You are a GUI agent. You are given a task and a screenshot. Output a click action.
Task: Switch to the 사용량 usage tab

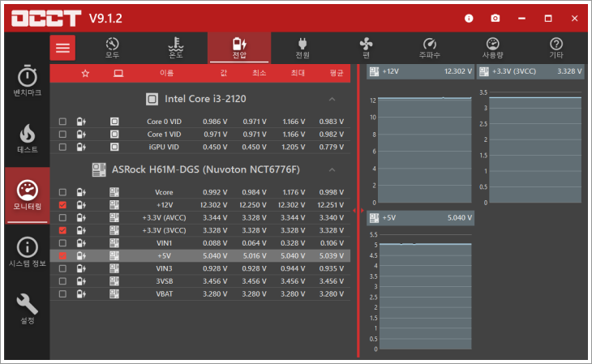(x=493, y=48)
